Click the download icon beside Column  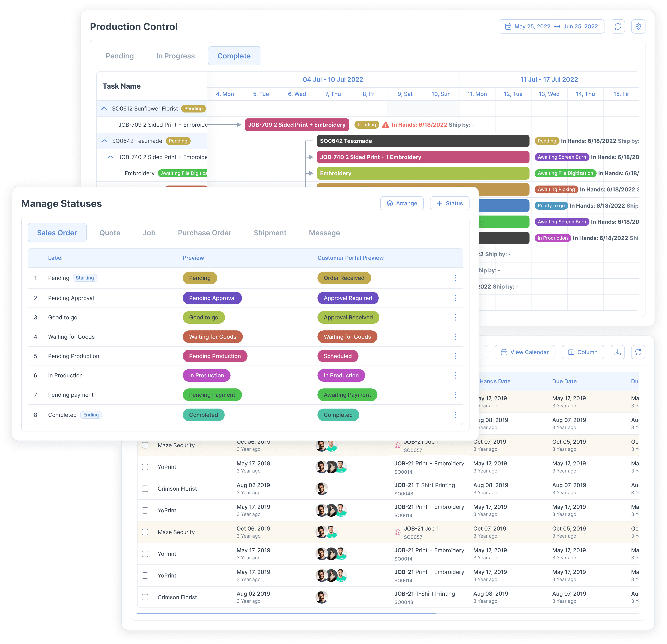pyautogui.click(x=618, y=352)
